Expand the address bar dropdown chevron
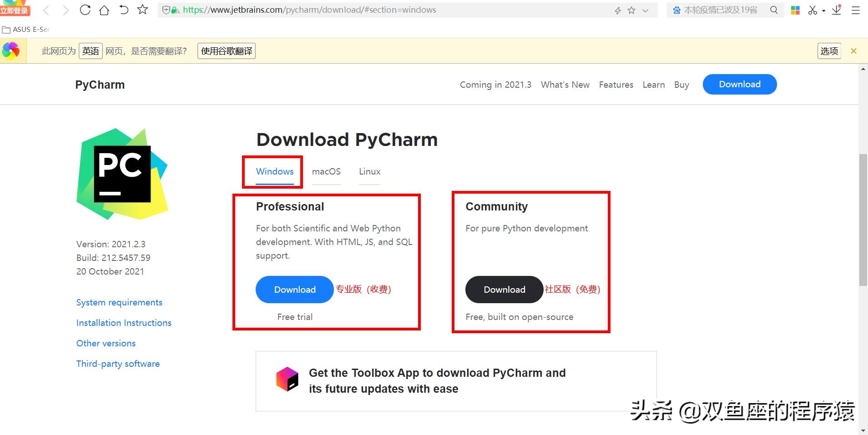The width and height of the screenshot is (868, 435). point(645,10)
